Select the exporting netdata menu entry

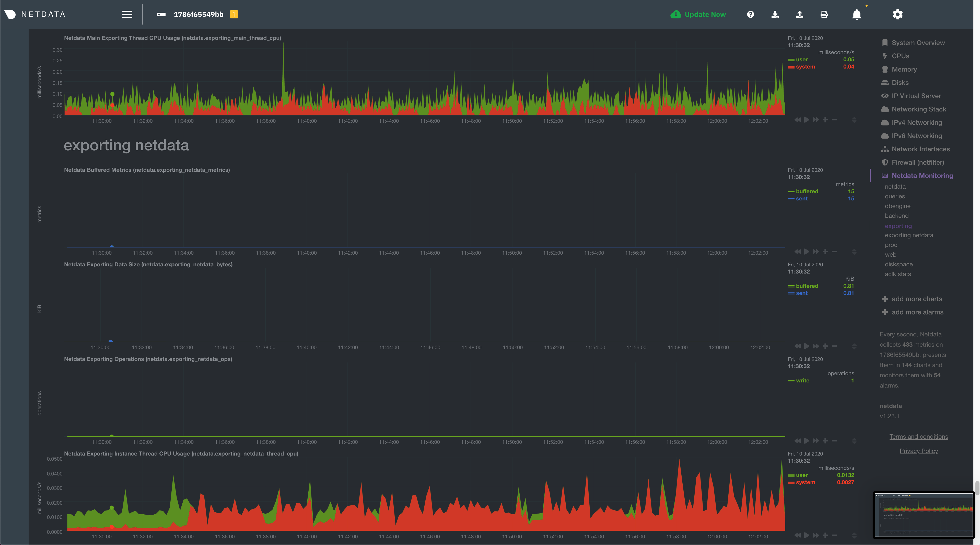(x=909, y=235)
